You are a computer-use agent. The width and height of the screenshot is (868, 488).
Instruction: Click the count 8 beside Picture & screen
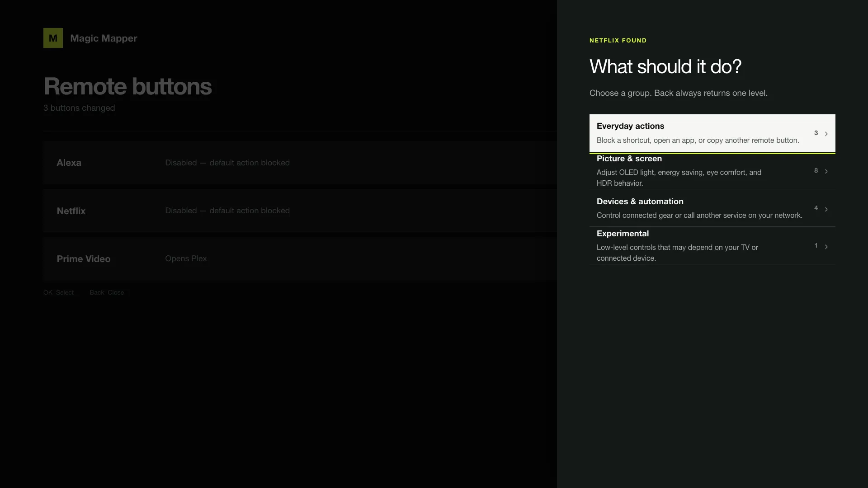pyautogui.click(x=816, y=170)
